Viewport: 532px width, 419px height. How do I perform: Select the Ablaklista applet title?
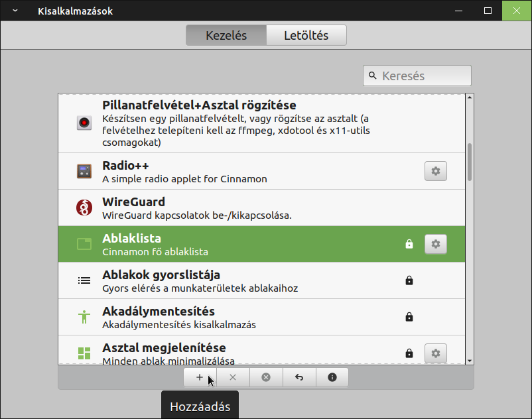131,239
